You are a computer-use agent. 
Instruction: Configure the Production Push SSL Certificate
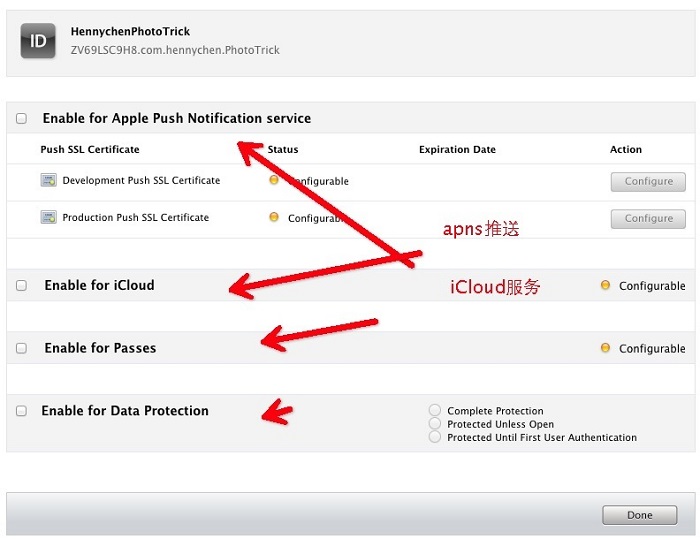pyautogui.click(x=648, y=218)
